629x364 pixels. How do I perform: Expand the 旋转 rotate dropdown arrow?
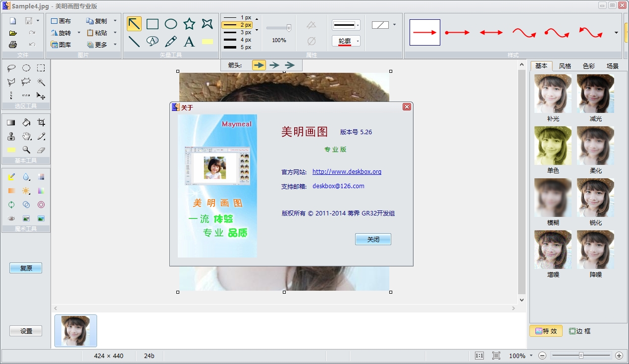[79, 33]
